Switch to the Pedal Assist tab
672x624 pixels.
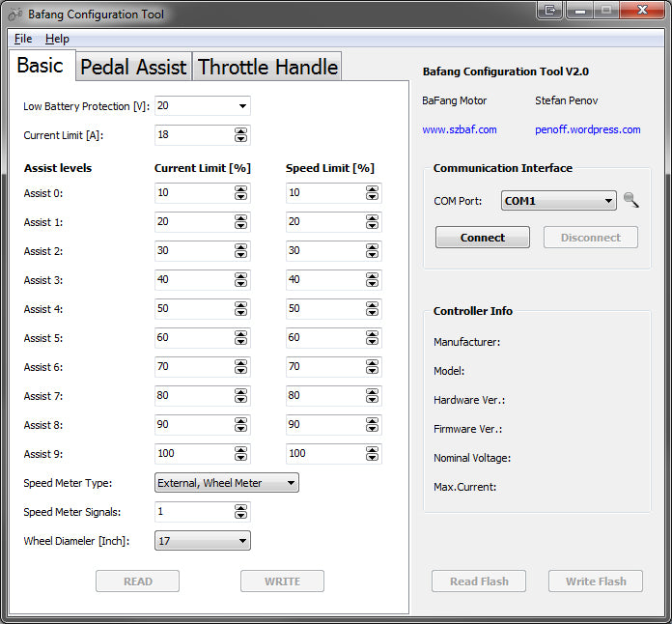tap(133, 67)
